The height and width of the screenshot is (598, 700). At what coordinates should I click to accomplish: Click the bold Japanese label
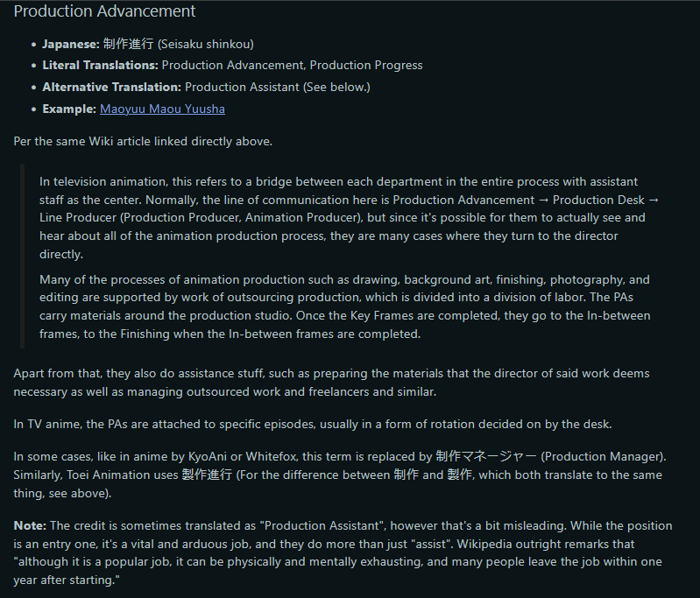(x=71, y=44)
